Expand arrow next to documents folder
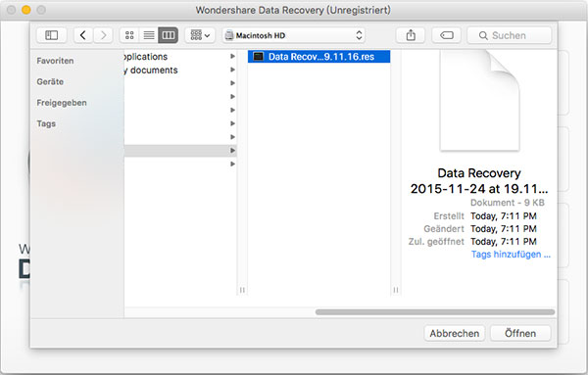Screen dimensions: 588x375 click(x=232, y=70)
